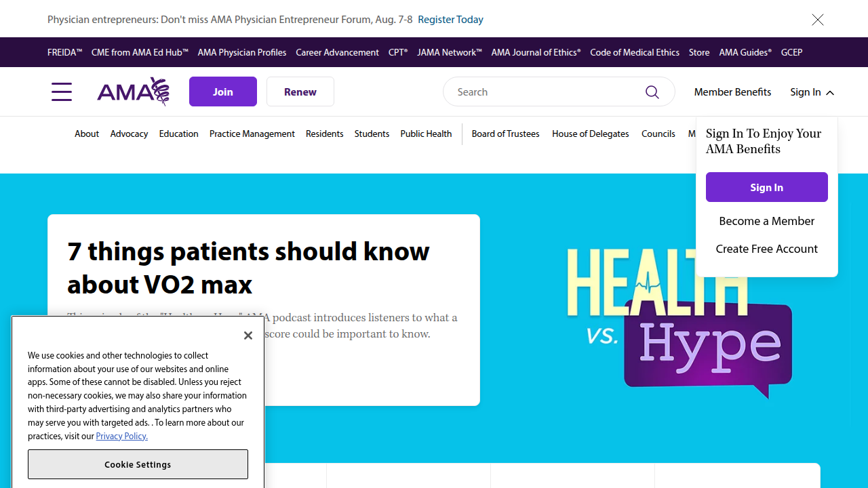Go to Students section
This screenshot has height=488, width=868.
tap(372, 134)
